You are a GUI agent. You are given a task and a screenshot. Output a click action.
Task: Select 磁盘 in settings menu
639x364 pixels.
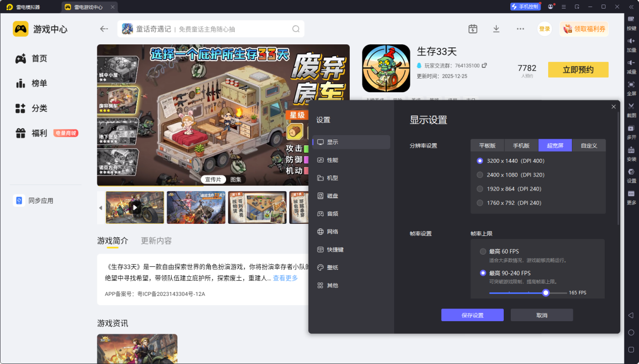pos(351,196)
